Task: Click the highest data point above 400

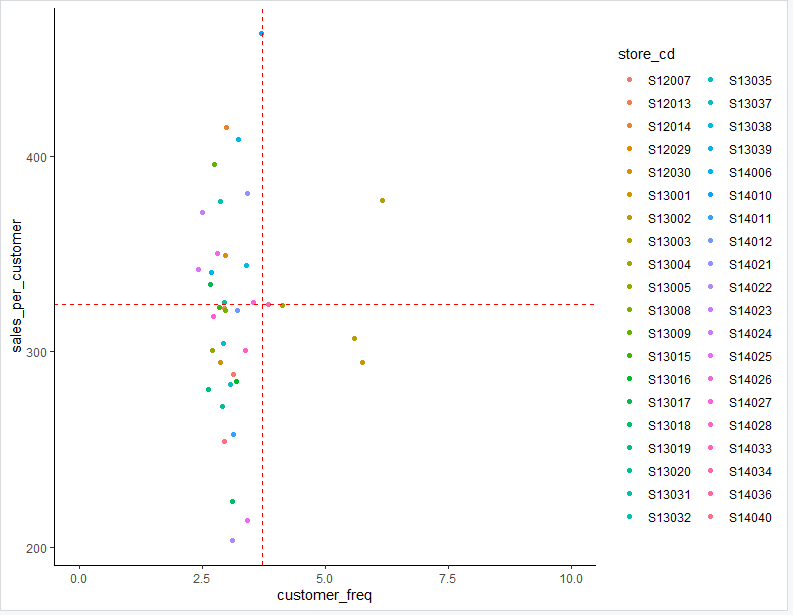Action: click(261, 34)
